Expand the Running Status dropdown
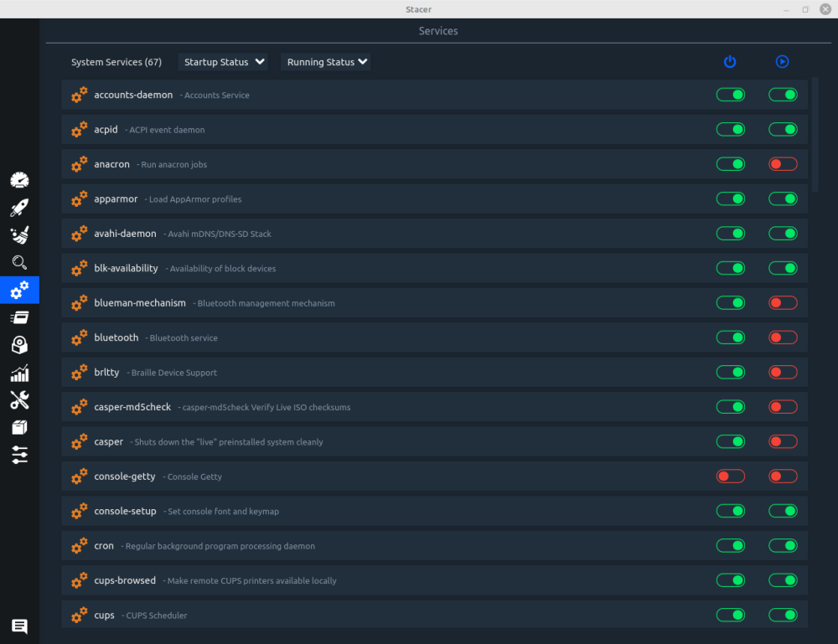The image size is (838, 644). (327, 62)
